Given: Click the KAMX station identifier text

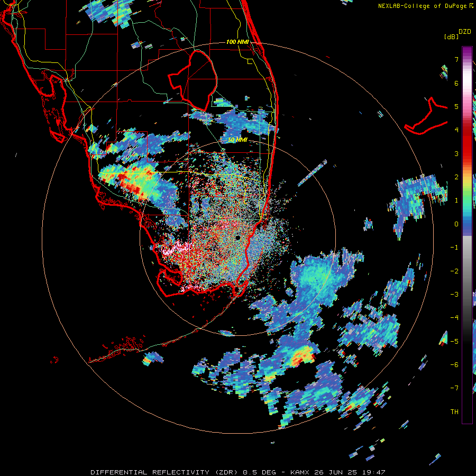Looking at the screenshot, I should [300, 472].
